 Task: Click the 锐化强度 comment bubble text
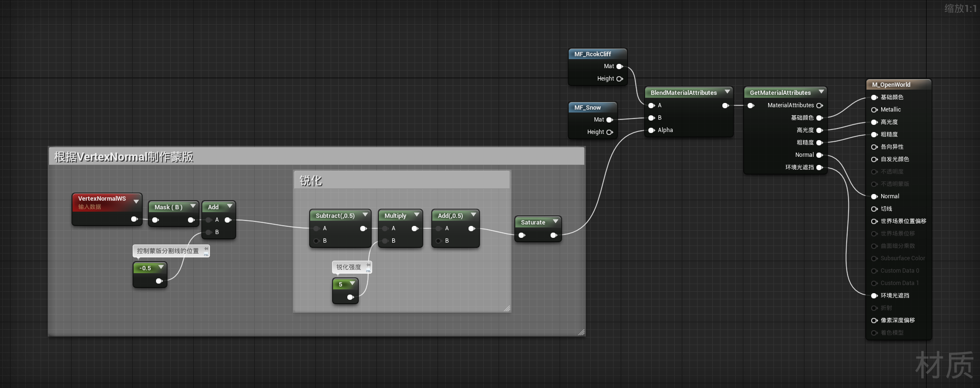[349, 267]
